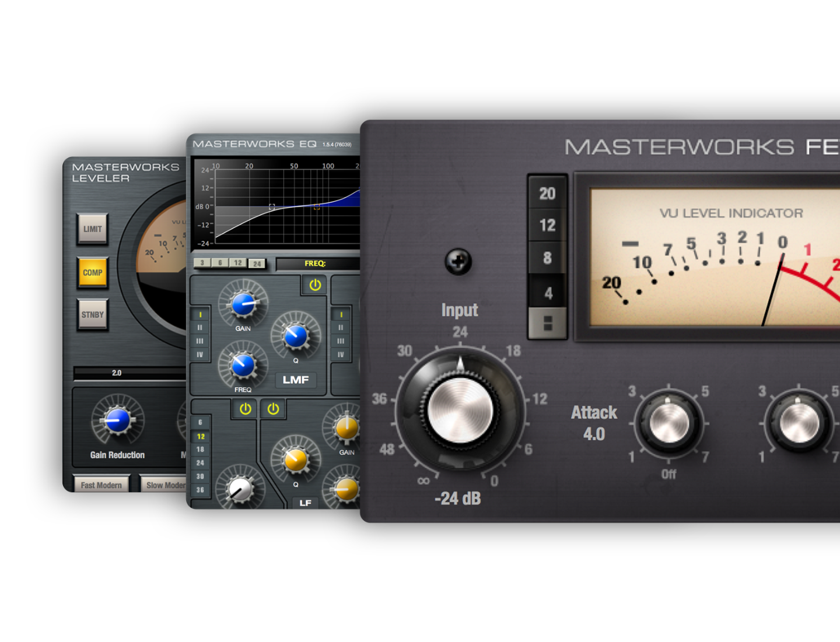The width and height of the screenshot is (840, 642).
Task: Click the blue Gain Reduction knob
Action: tap(117, 420)
